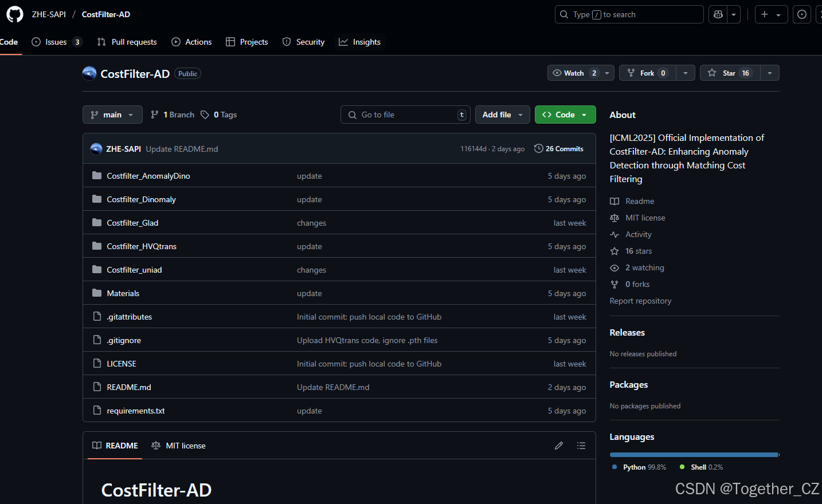Open the Add file dropdown
This screenshot has height=504, width=822.
(502, 115)
